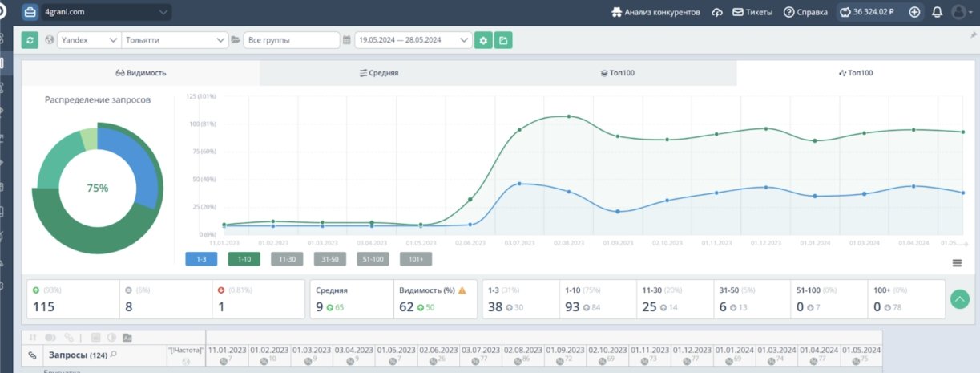Open the Справка help link
This screenshot has width=980, height=373.
[806, 13]
